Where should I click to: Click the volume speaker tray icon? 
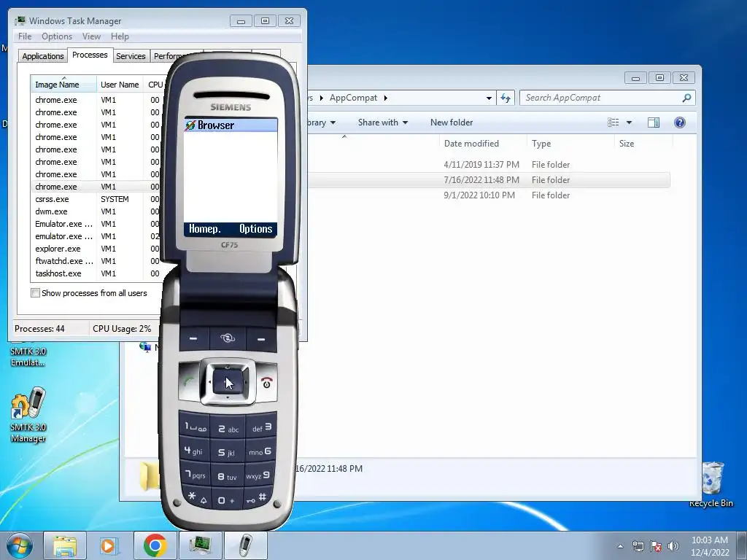(673, 546)
